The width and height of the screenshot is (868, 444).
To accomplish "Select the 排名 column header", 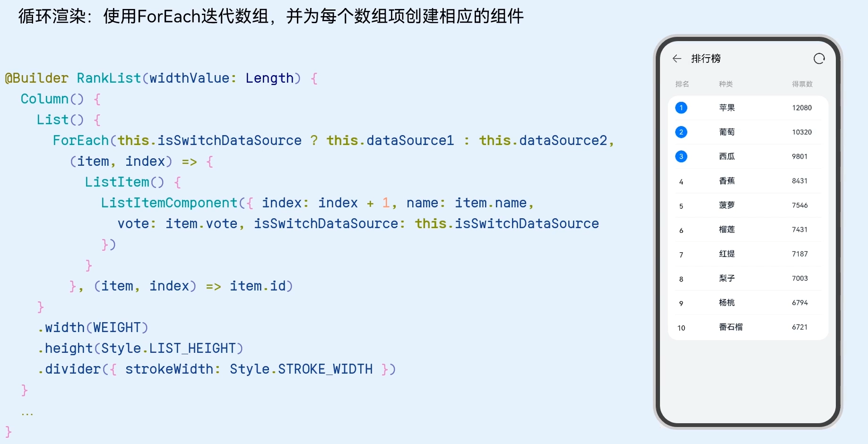I will pos(682,84).
